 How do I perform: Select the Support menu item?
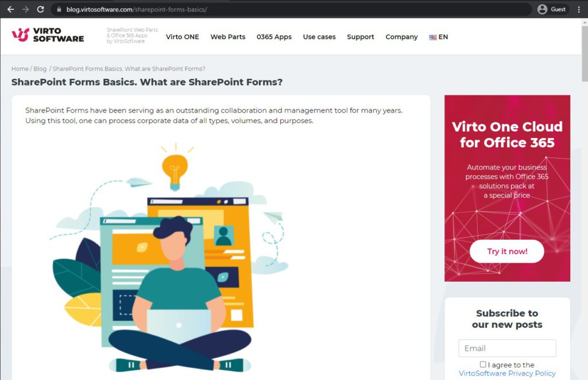coord(361,37)
